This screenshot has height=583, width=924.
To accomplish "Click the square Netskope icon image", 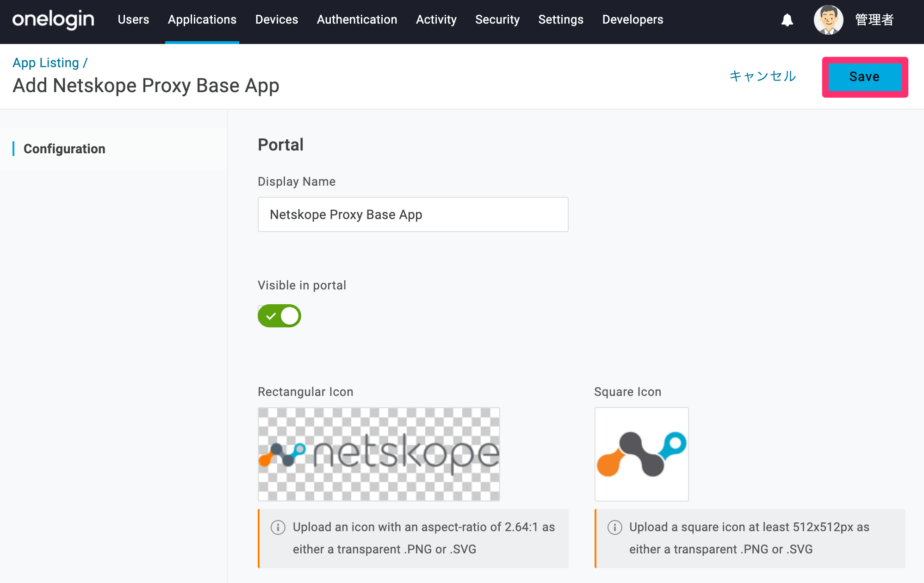I will tap(642, 454).
